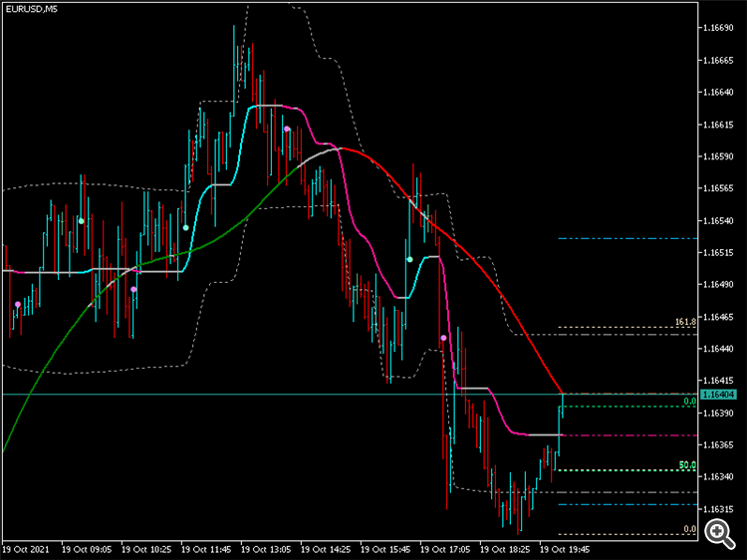Choose the 1.16415 price label
This screenshot has height=560, width=747.
click(718, 381)
